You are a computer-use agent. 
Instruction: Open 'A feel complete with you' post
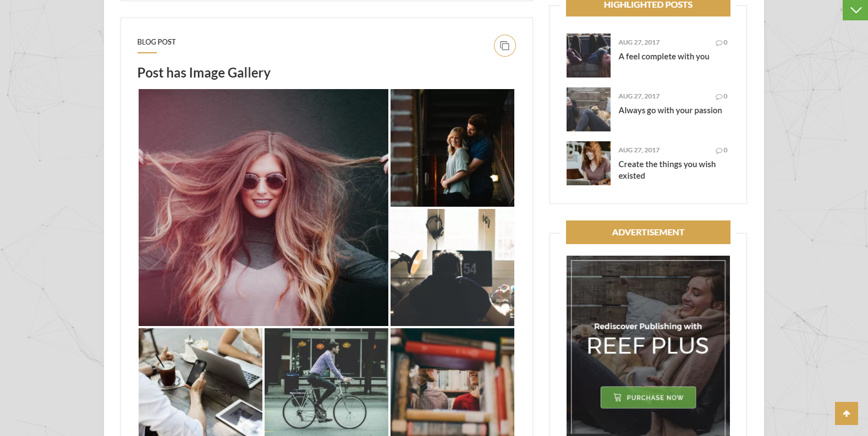pos(663,57)
